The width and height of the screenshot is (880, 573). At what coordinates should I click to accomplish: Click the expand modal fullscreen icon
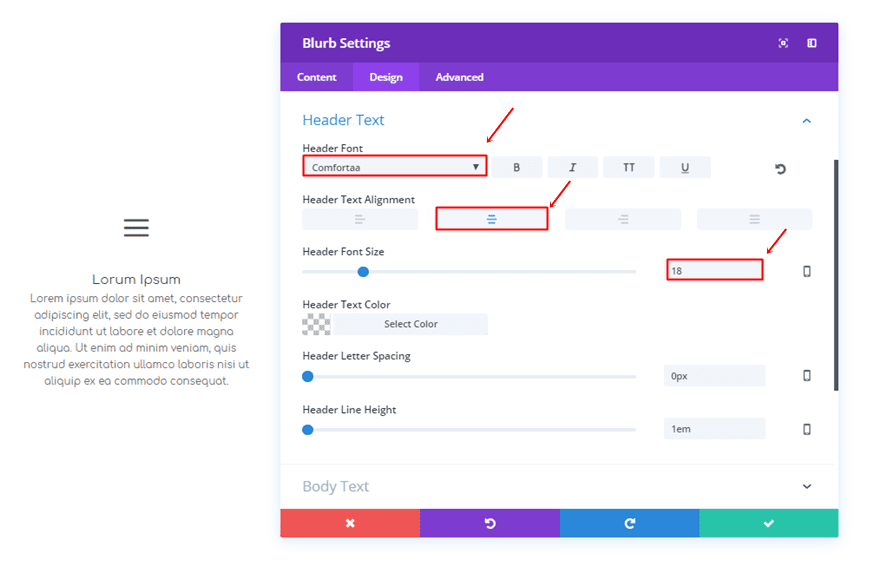coord(783,43)
